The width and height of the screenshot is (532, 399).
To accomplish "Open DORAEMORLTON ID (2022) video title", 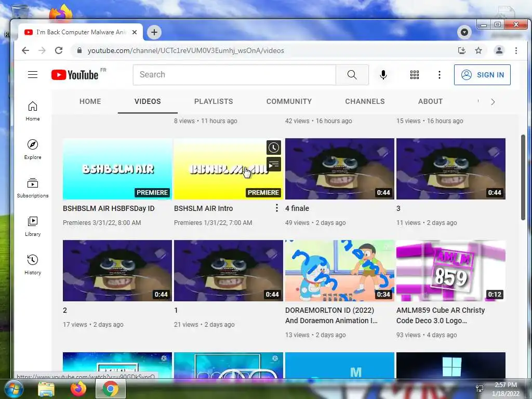I will pos(331,315).
